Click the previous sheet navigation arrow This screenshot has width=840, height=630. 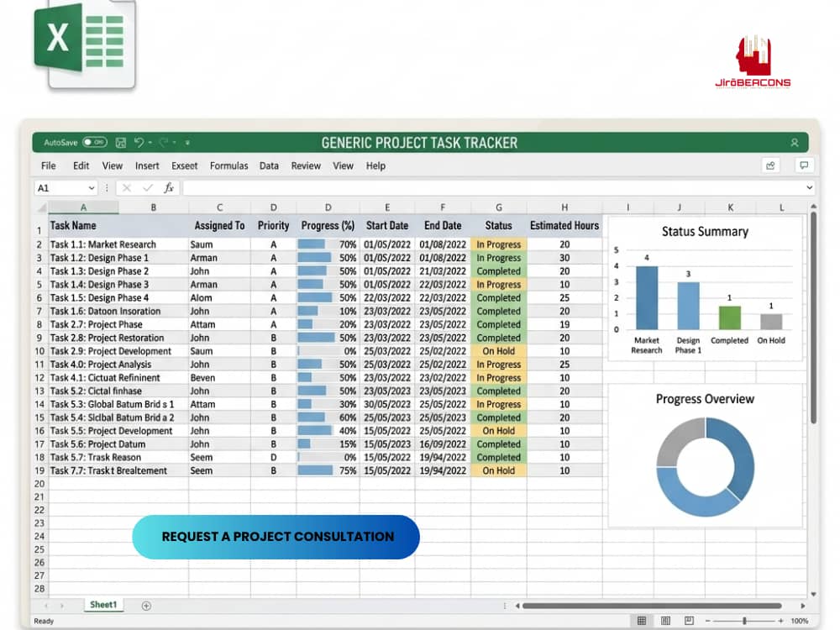46,606
